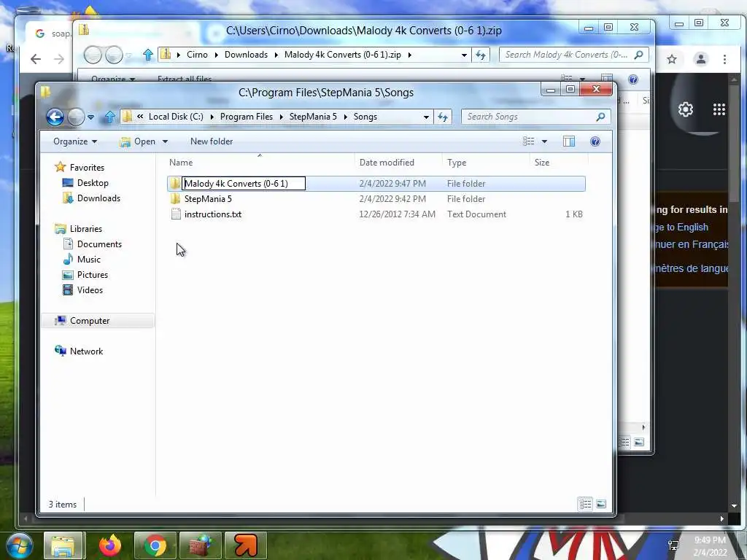Click Downloads breadcrumb in zip window

(246, 55)
